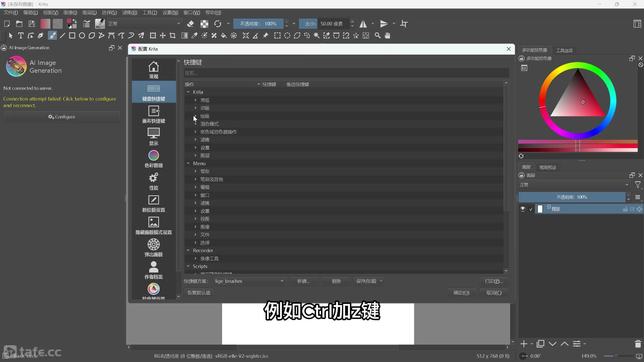Confirm settings with 确定 button
This screenshot has height=362, width=644.
point(461,293)
